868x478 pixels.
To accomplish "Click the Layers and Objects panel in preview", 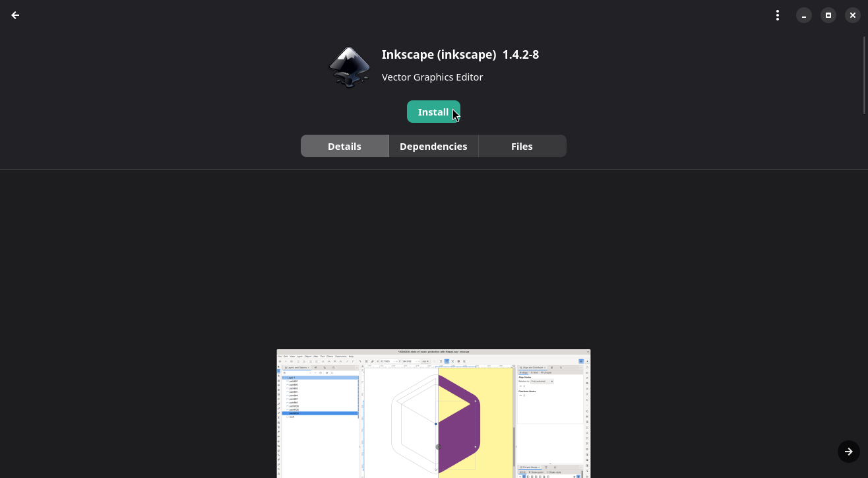I will pyautogui.click(x=320, y=396).
